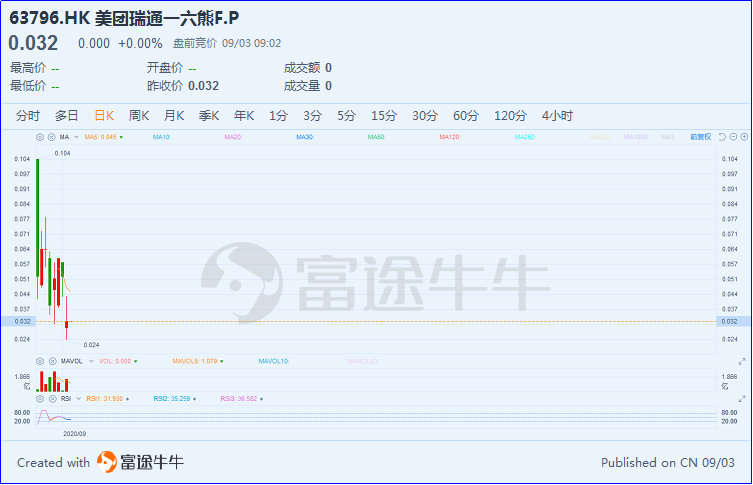Switch to the 30分 chart interval
Screen dimensions: 753x485
point(425,116)
